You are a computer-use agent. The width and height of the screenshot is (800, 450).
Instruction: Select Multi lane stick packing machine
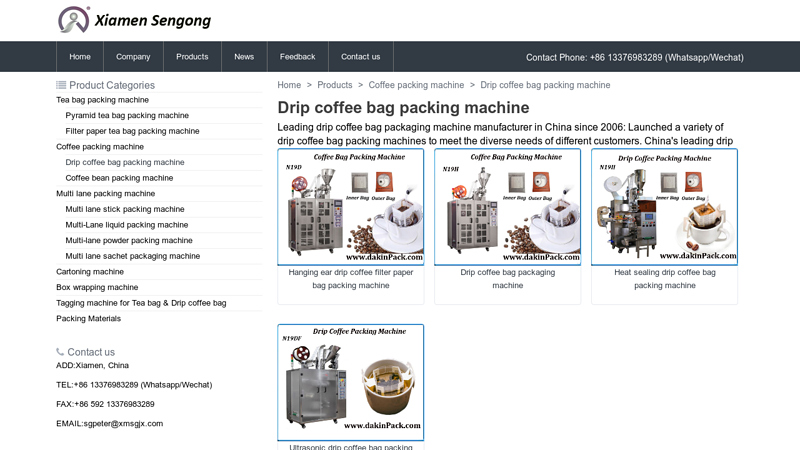click(125, 209)
